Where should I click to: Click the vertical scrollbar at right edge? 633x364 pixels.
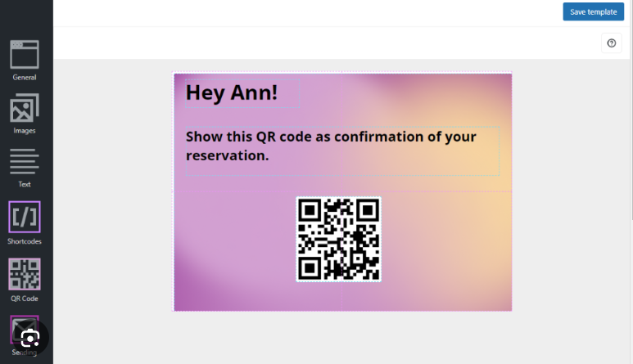tap(631, 121)
